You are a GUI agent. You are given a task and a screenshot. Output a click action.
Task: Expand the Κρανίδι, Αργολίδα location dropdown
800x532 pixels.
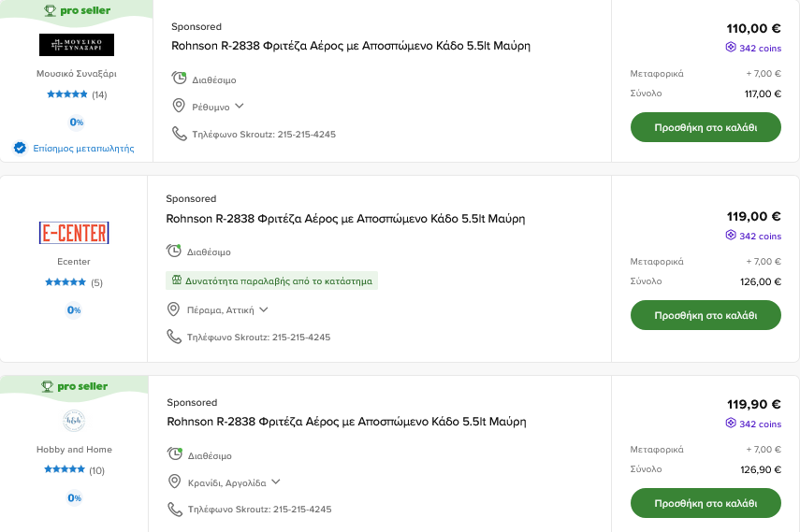tap(276, 482)
